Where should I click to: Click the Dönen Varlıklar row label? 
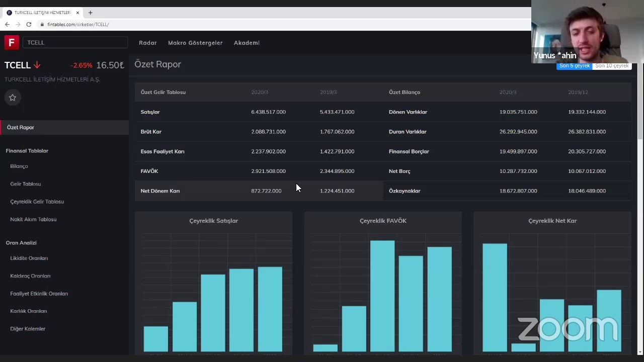pyautogui.click(x=408, y=112)
